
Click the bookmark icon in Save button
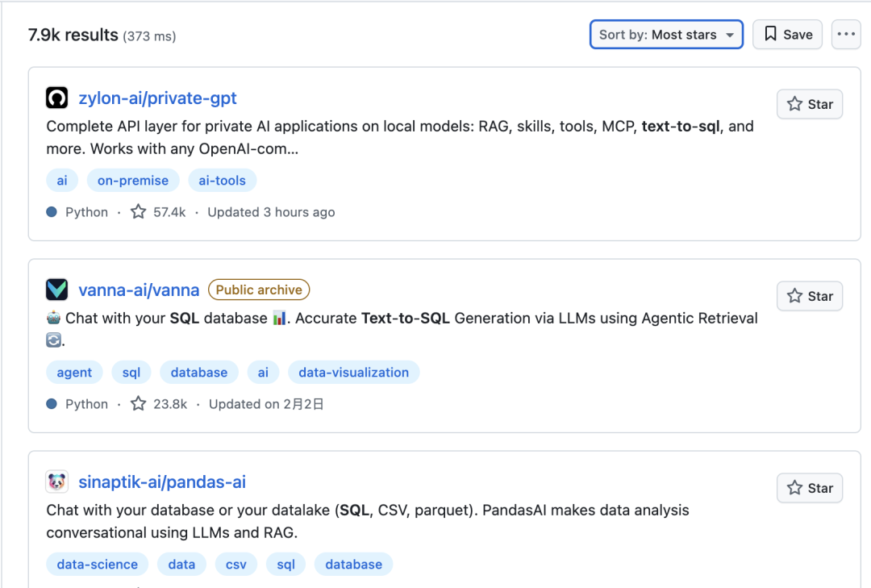(x=770, y=34)
